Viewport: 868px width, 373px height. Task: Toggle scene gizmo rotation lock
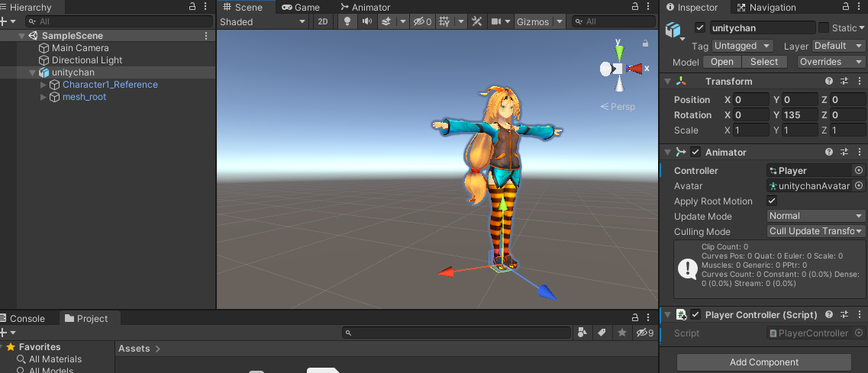(x=645, y=43)
